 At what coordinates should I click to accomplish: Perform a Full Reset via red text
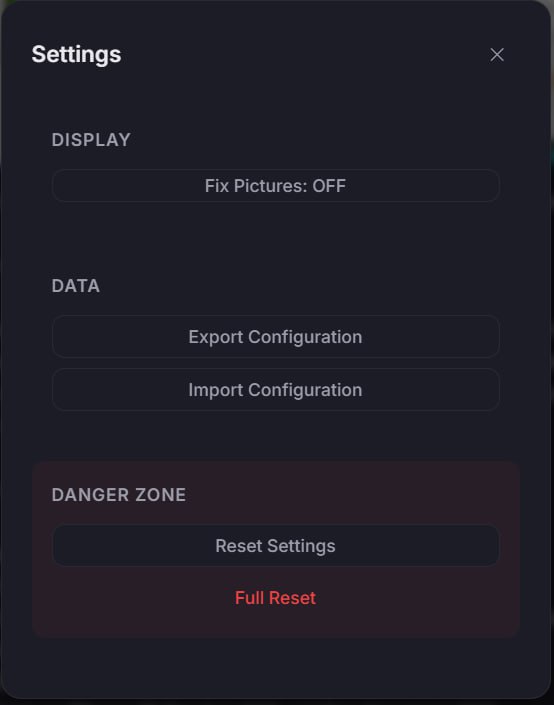[276, 598]
